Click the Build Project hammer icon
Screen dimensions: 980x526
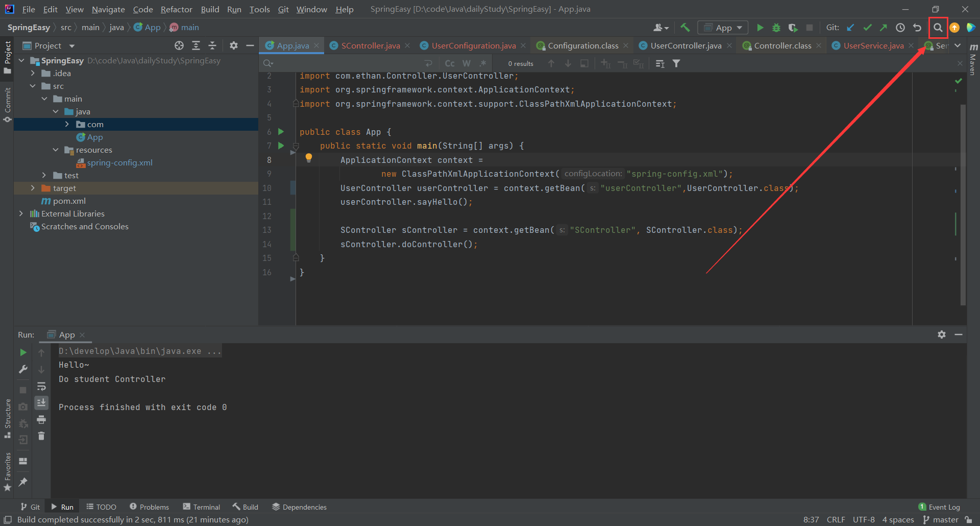(685, 28)
